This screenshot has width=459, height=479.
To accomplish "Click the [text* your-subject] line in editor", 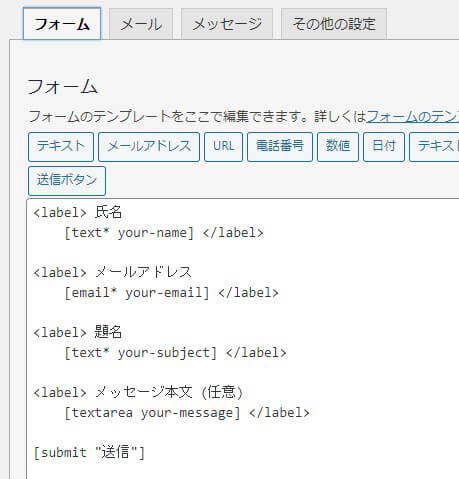I will [175, 353].
